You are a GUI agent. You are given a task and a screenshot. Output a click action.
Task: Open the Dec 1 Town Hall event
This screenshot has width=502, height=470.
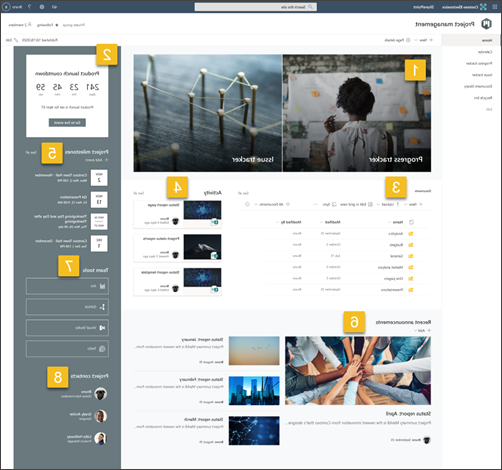[x=71, y=244]
